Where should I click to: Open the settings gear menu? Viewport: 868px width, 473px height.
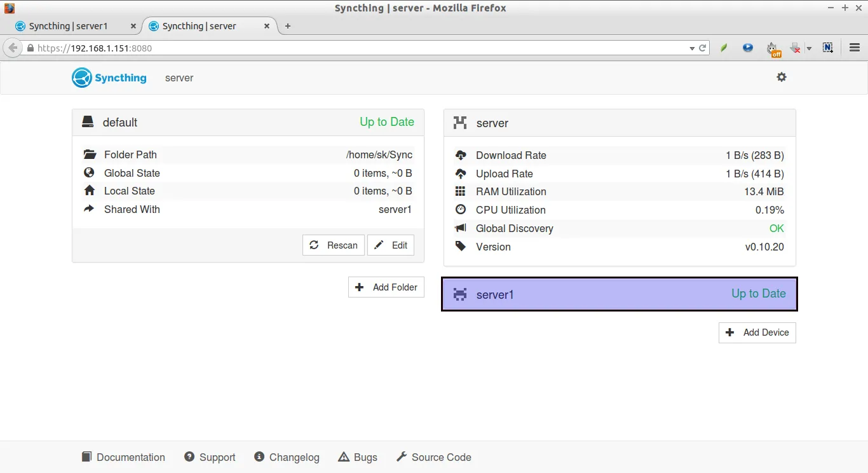(x=781, y=77)
